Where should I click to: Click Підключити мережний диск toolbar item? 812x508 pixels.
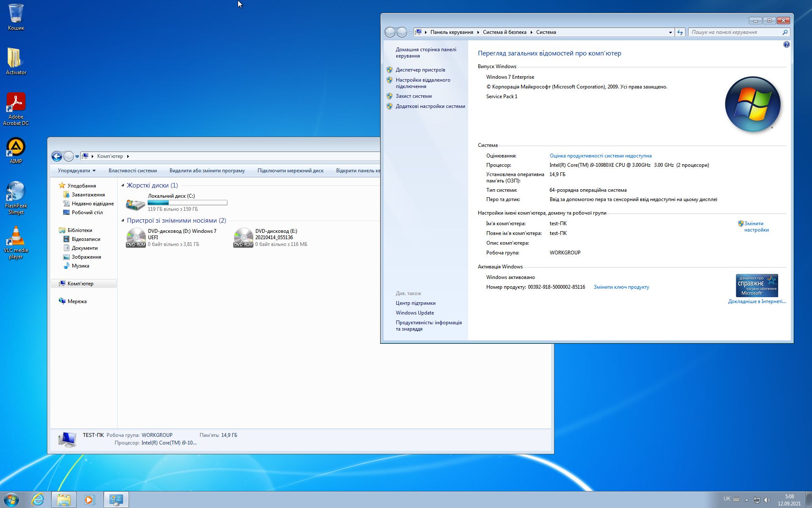click(290, 171)
